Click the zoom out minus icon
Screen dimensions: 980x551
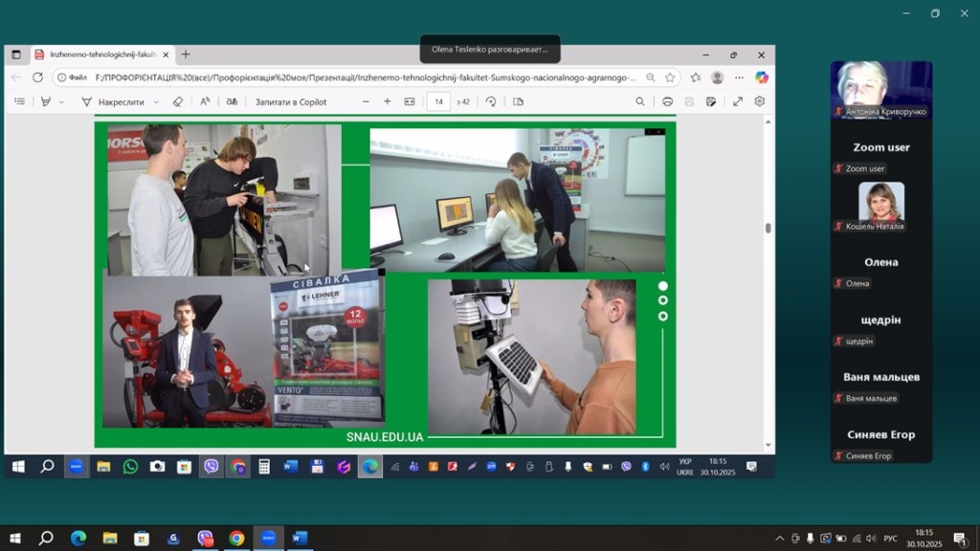click(366, 101)
